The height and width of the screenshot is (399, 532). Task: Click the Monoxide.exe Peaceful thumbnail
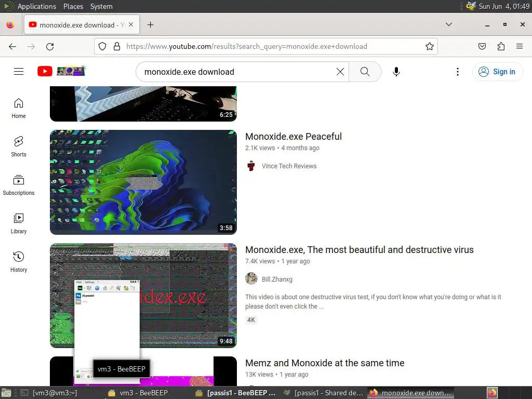pos(143,182)
